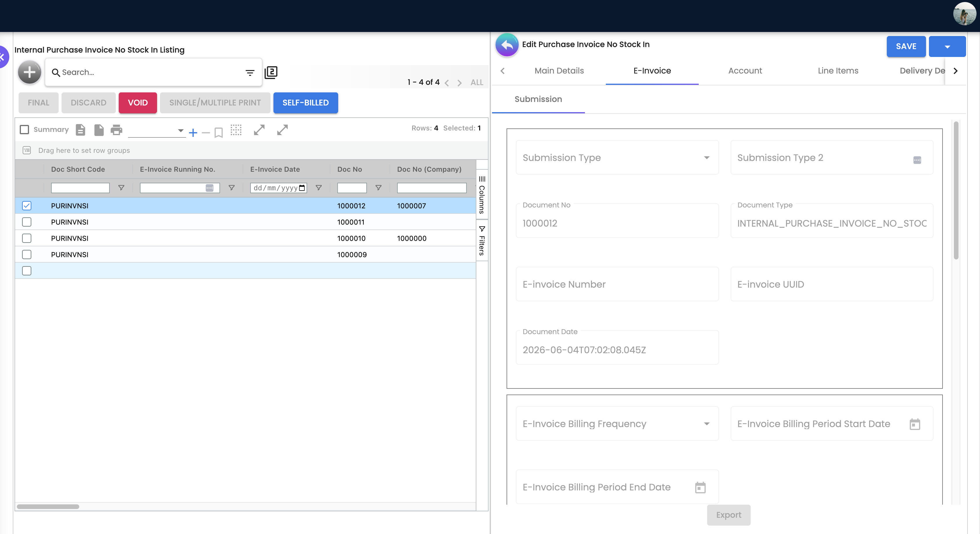Click the printer icon in grid toolbar
Screen dimensions: 980x534
[x=116, y=130]
